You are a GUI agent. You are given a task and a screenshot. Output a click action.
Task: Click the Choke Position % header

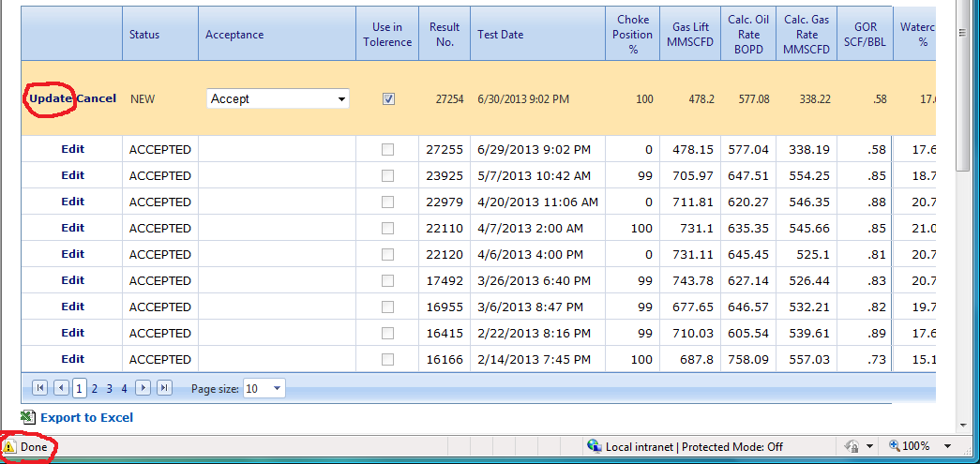[632, 35]
